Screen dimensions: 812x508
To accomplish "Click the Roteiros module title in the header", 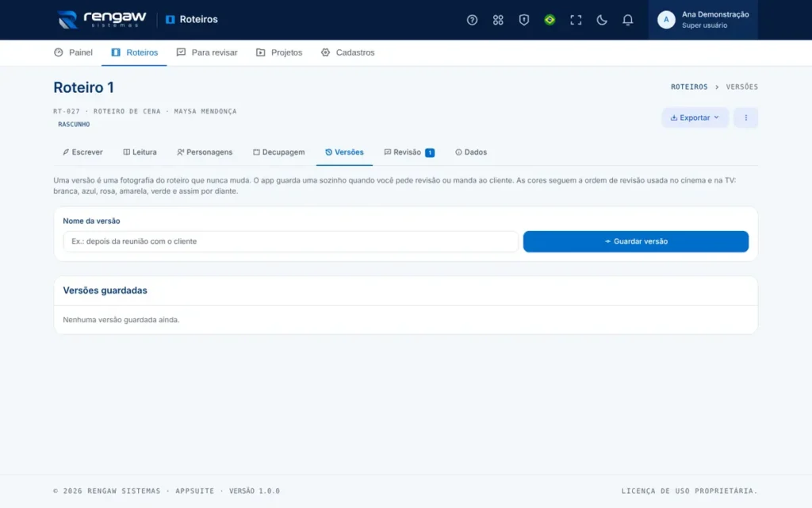I will [x=192, y=20].
